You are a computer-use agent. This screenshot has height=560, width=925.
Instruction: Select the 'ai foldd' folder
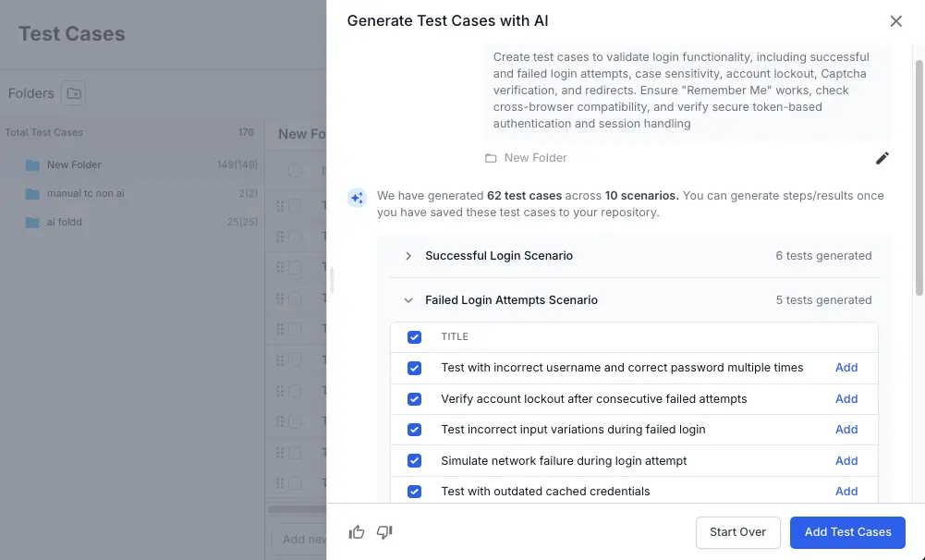pyautogui.click(x=64, y=222)
